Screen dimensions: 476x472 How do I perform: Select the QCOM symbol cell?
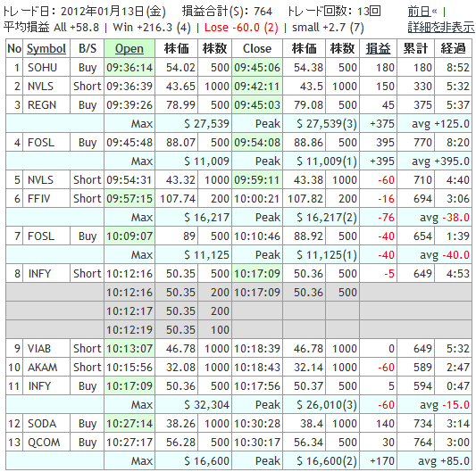[x=46, y=443]
